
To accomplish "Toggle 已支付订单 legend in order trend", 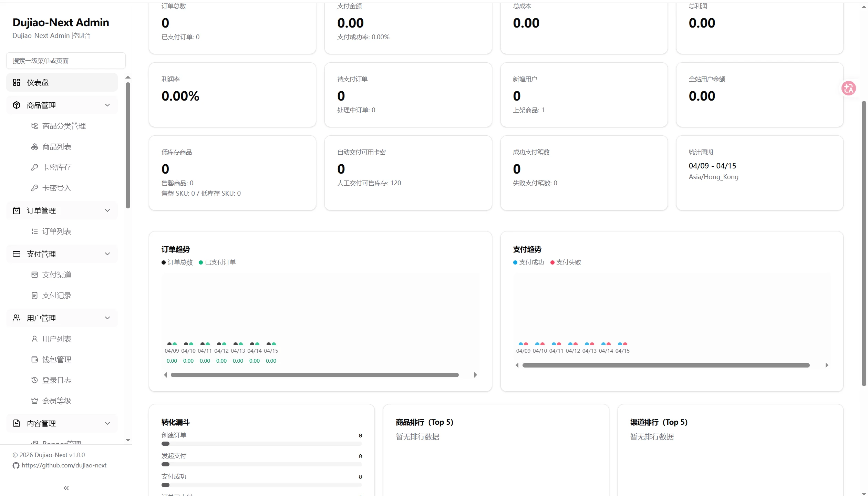I will point(217,262).
